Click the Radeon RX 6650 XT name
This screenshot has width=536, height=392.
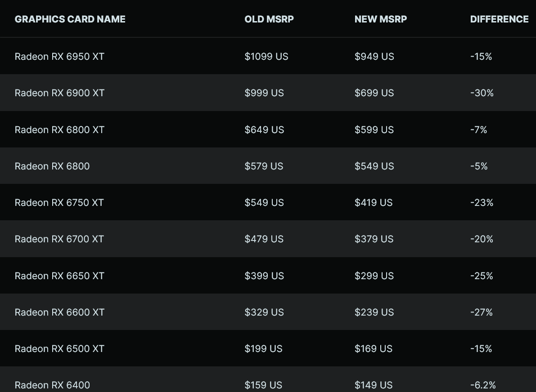tap(59, 276)
